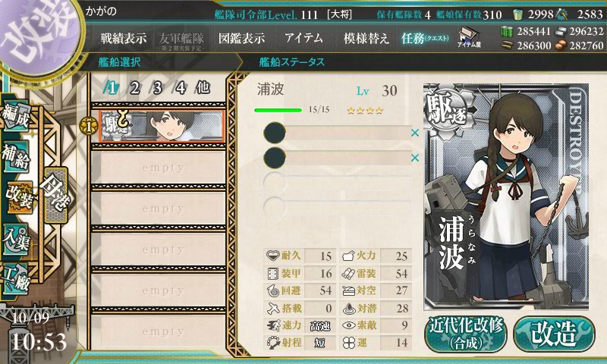Remove equipment with second slot X icon
Image resolution: width=607 pixels, height=364 pixels.
tap(415, 158)
